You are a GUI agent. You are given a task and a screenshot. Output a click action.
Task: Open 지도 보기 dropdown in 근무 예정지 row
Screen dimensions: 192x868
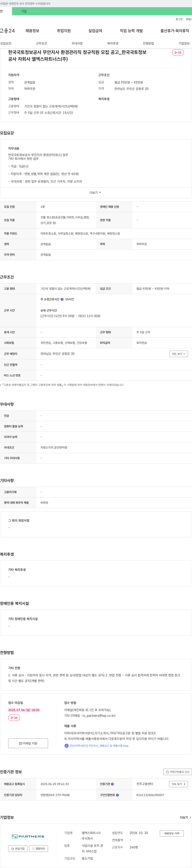(179, 354)
